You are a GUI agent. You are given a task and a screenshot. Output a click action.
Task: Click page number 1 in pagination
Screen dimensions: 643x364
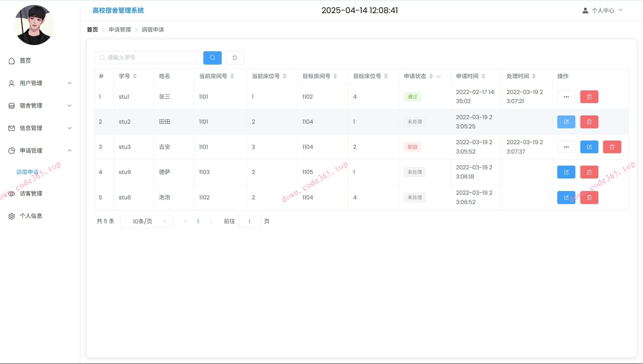(198, 221)
